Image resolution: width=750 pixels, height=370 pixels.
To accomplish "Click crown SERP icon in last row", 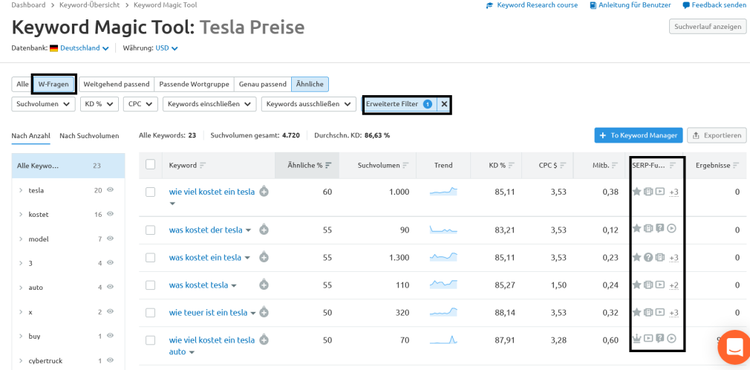I will tap(637, 338).
